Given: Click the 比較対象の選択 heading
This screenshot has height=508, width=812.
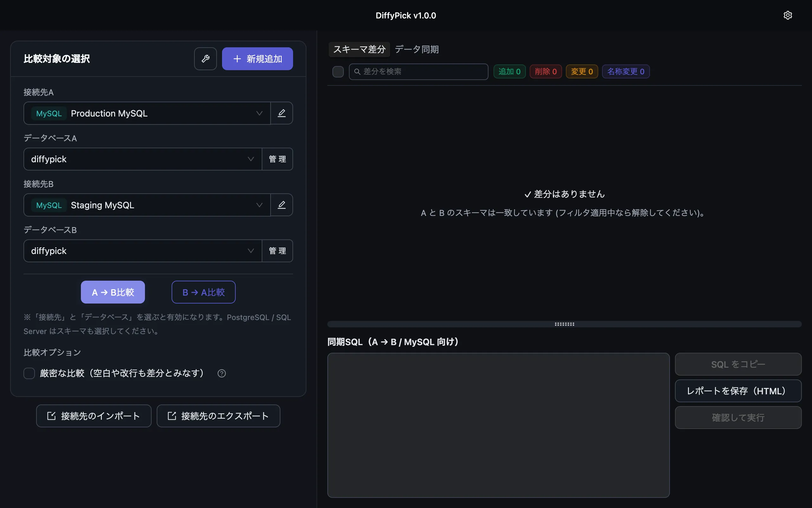Looking at the screenshot, I should coord(57,59).
